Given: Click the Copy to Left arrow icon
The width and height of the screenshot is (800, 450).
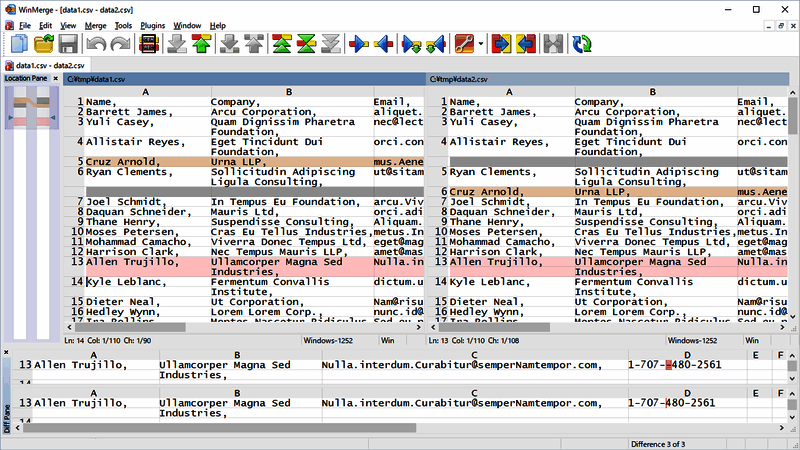Looking at the screenshot, I should pos(385,43).
